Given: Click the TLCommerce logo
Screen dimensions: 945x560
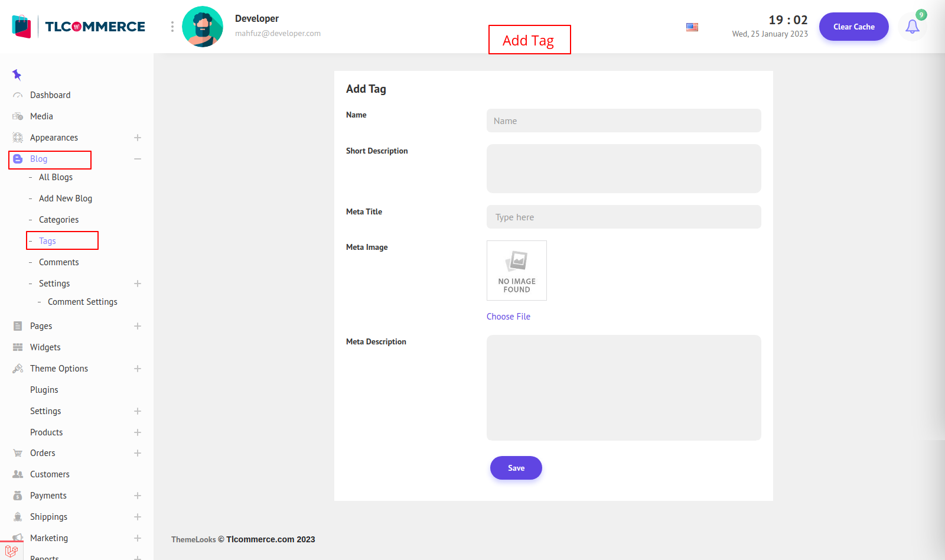Looking at the screenshot, I should click(79, 27).
